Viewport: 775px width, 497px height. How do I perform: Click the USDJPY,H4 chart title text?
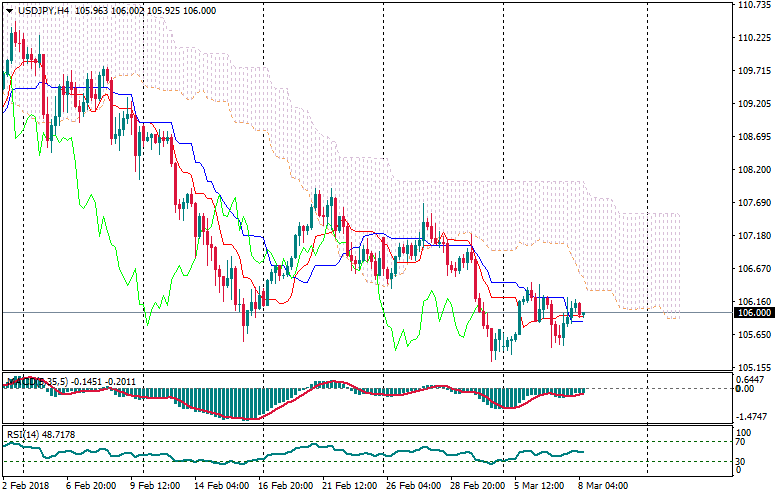tap(43, 9)
